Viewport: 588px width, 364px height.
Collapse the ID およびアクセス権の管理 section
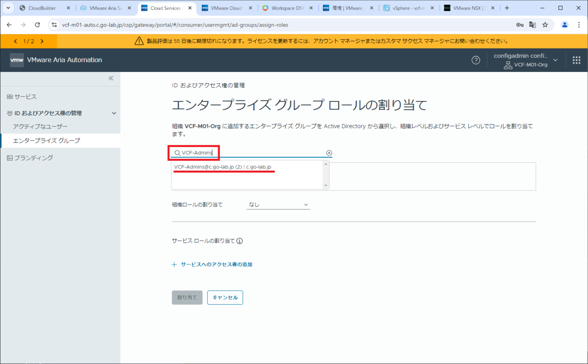[114, 113]
